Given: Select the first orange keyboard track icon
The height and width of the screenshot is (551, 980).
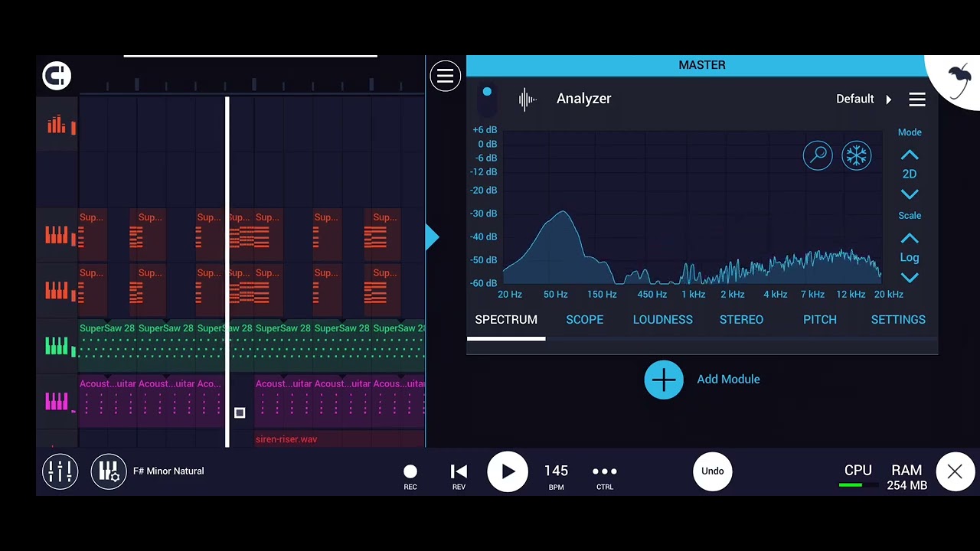Looking at the screenshot, I should coord(57,236).
